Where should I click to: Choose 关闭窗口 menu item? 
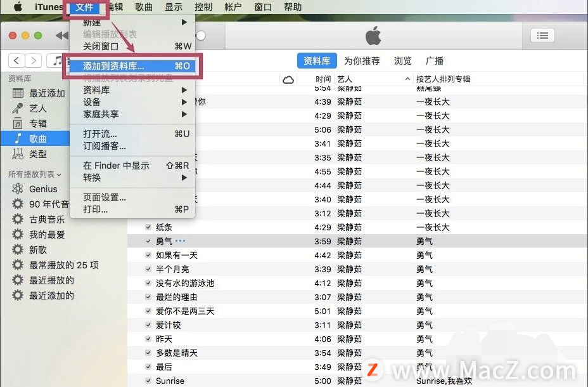coord(132,46)
